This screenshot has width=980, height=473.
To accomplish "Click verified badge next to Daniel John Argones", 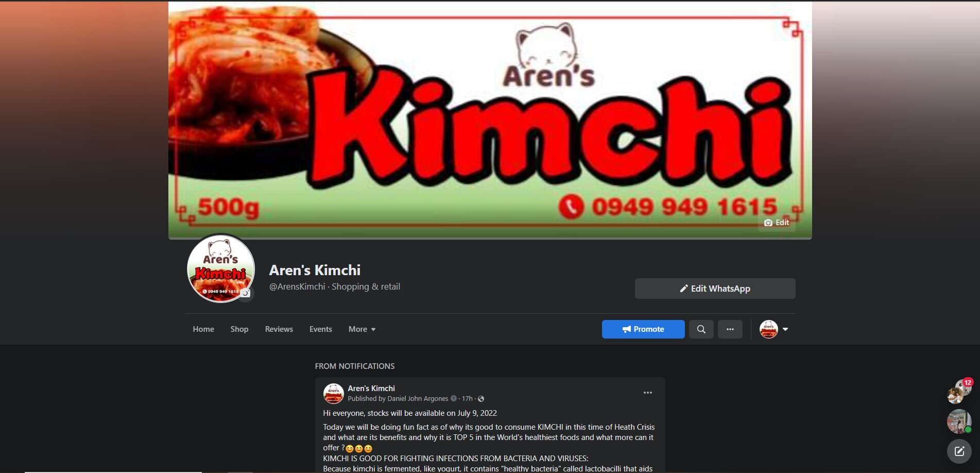I will coord(454,399).
